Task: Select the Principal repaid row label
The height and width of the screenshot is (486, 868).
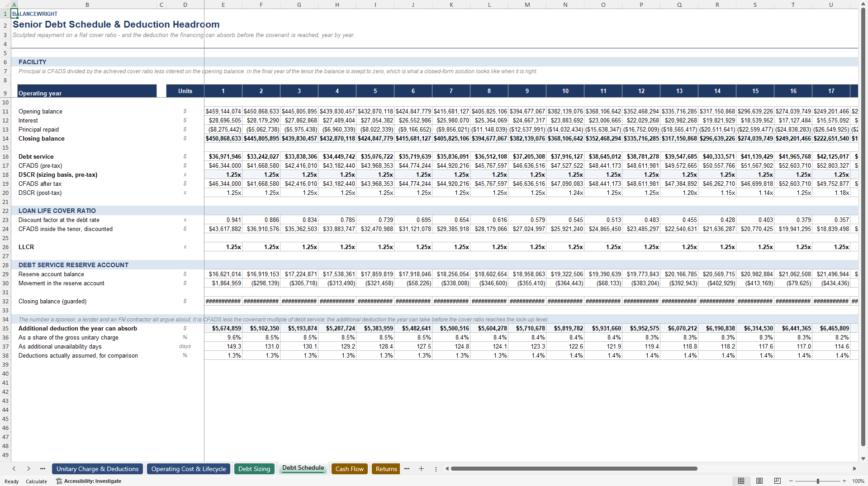Action: pyautogui.click(x=38, y=129)
